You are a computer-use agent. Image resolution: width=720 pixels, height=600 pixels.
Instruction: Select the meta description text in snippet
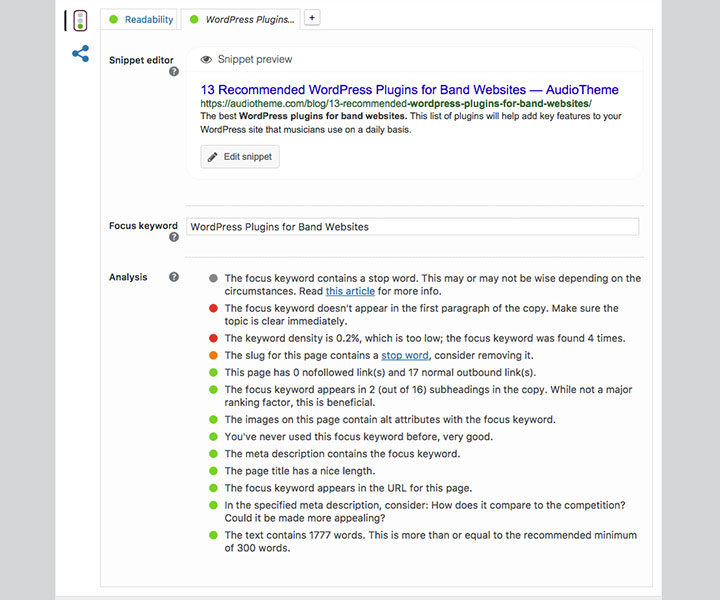coord(411,123)
